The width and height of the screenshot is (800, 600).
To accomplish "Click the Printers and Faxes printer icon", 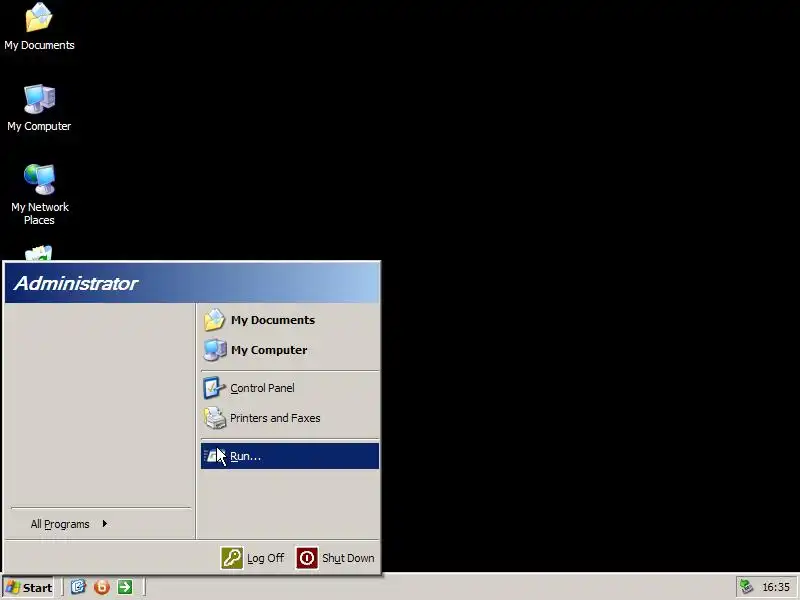I will 214,418.
